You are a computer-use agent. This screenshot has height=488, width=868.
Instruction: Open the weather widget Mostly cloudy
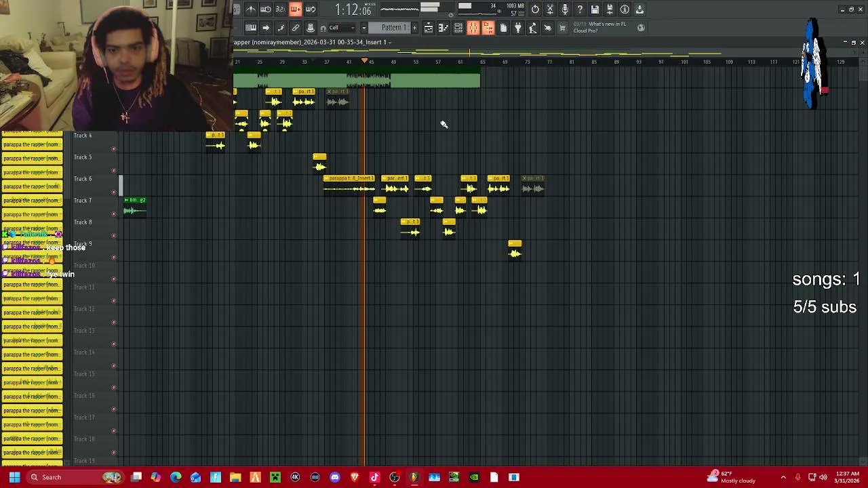tap(731, 477)
